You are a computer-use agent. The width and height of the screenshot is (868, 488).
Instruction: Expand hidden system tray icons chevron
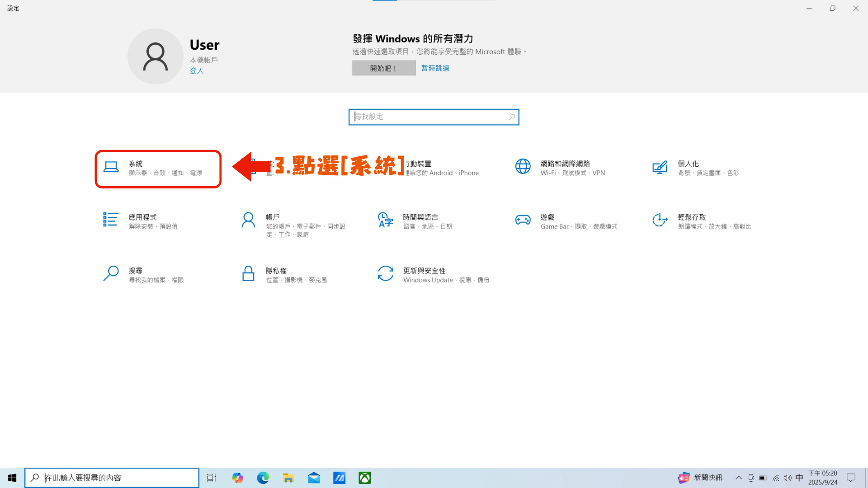click(739, 478)
